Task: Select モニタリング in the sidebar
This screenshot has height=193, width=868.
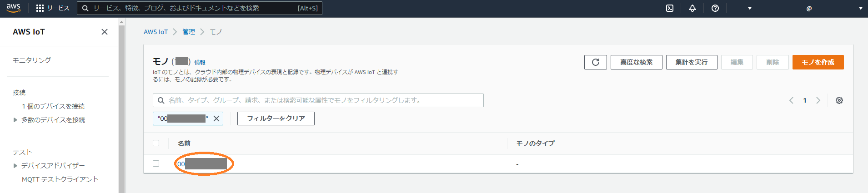Action: coord(32,60)
